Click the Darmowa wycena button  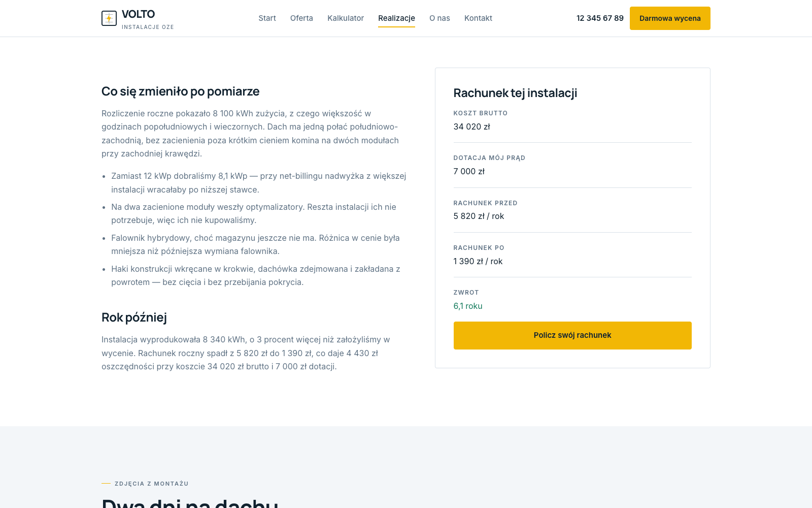point(670,18)
